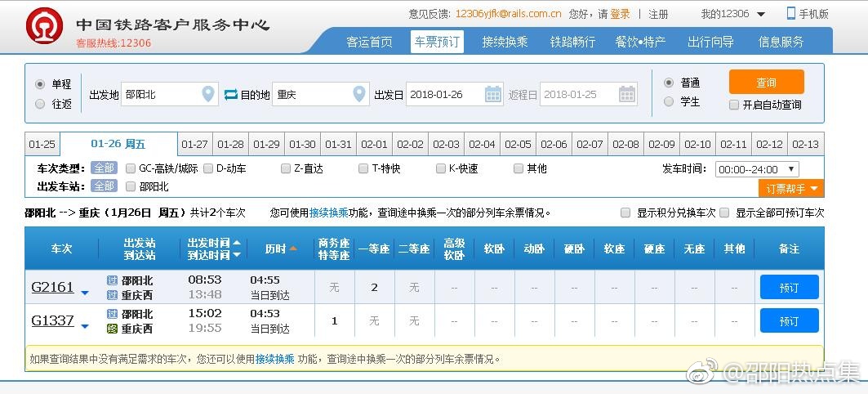The width and height of the screenshot is (868, 394).
Task: Click the mobile phone version icon
Action: click(x=791, y=13)
